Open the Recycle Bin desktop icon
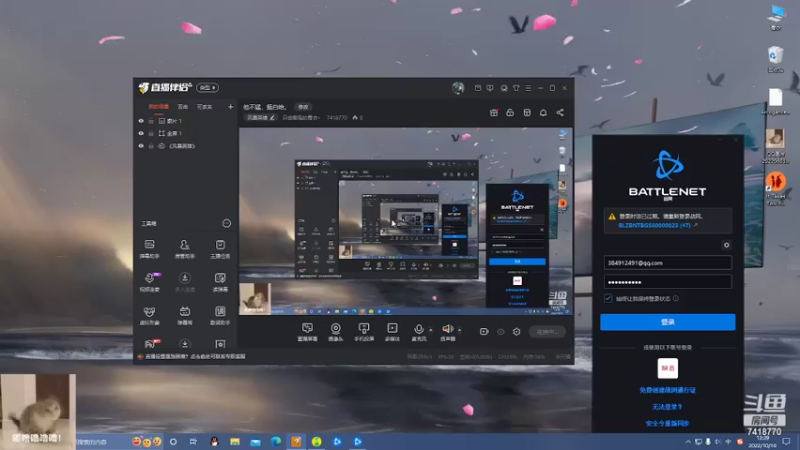This screenshot has height=450, width=800. pos(775,58)
